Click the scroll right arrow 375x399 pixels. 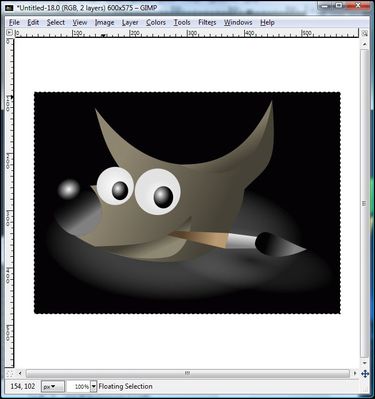pos(355,373)
